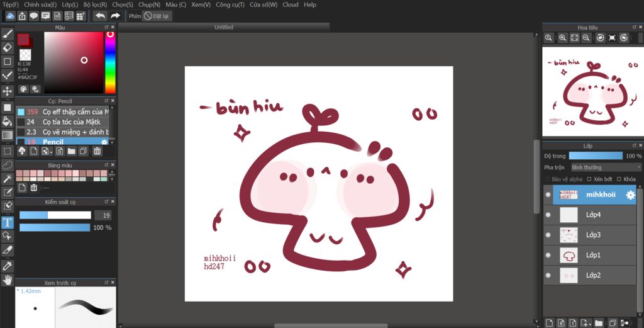Click the foreground color swatch
The width and height of the screenshot is (644, 328).
point(23,40)
